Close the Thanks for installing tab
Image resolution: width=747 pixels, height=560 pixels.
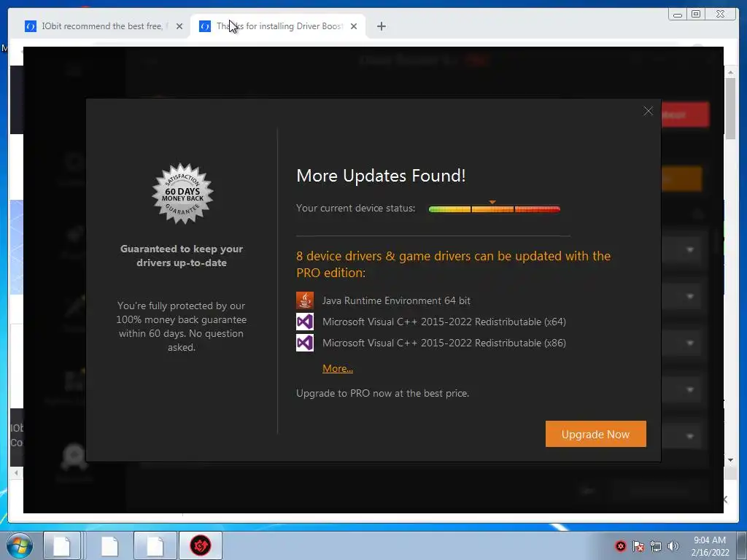coord(354,26)
